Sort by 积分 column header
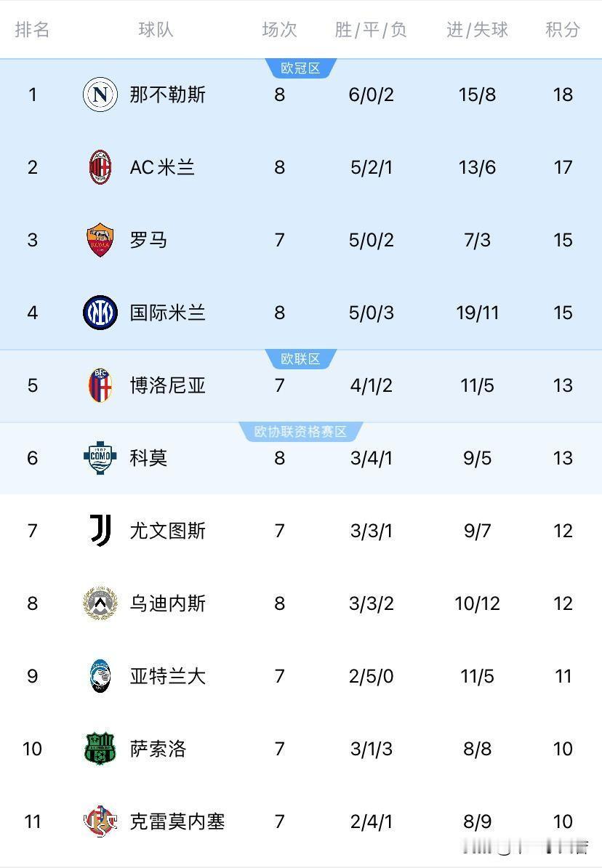This screenshot has width=602, height=868. [x=563, y=30]
